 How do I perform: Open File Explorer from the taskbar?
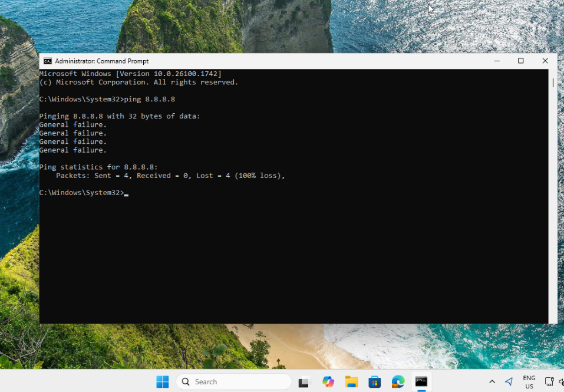tap(351, 382)
